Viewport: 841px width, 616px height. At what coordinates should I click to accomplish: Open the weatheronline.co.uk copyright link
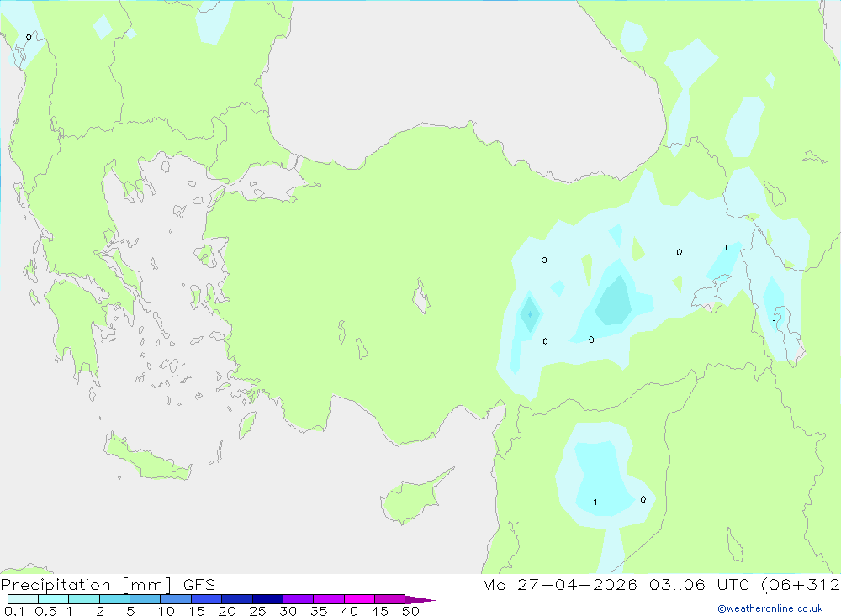coord(770,608)
